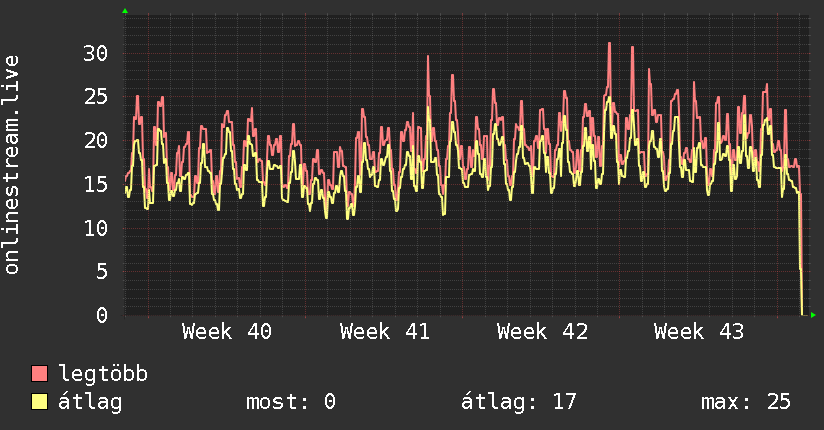Screen dimensions: 824x430
Task: Click the 'most: 0' current value text
Action: point(290,402)
